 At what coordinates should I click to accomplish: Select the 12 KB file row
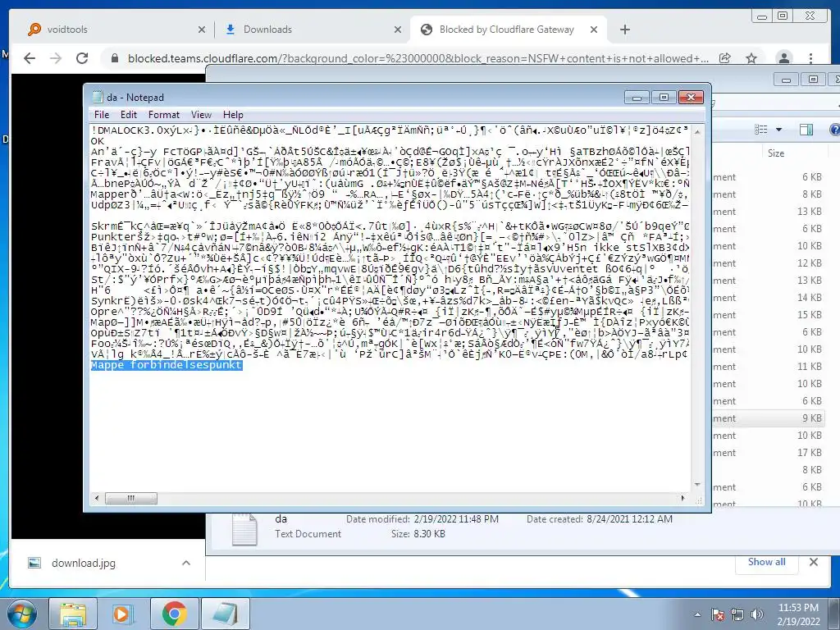[769, 263]
